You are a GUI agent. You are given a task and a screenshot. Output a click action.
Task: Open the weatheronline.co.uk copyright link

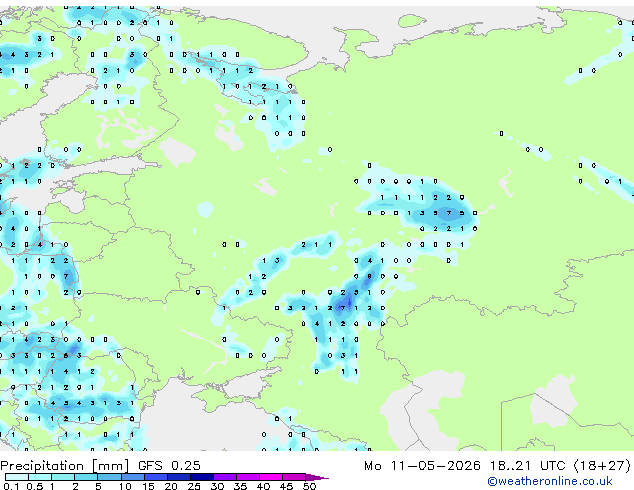[x=550, y=481]
